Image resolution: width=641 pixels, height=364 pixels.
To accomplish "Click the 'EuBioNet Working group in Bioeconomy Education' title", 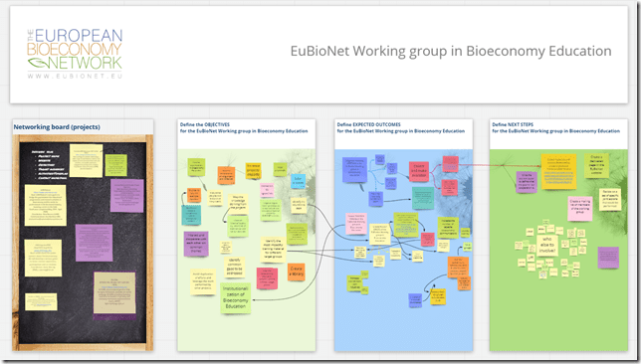I will 451,51.
